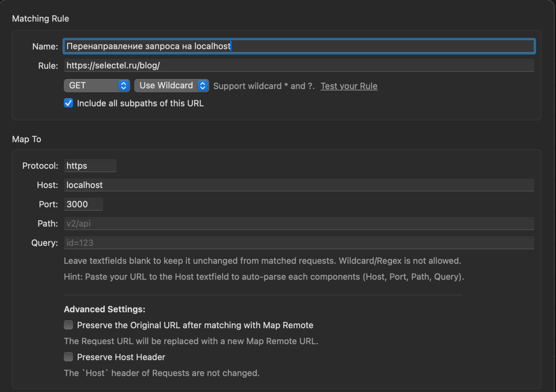The height and width of the screenshot is (392, 556).
Task: Click the Map To section heading
Action: (x=27, y=139)
